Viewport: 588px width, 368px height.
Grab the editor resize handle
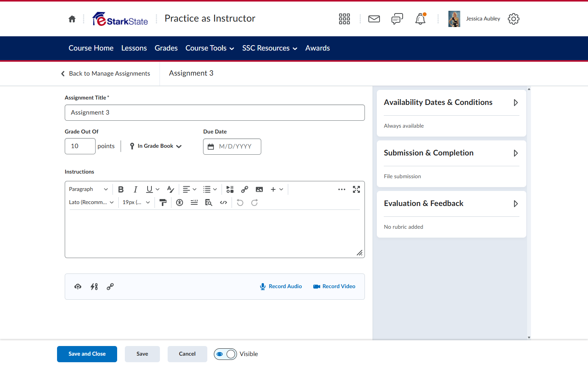360,253
